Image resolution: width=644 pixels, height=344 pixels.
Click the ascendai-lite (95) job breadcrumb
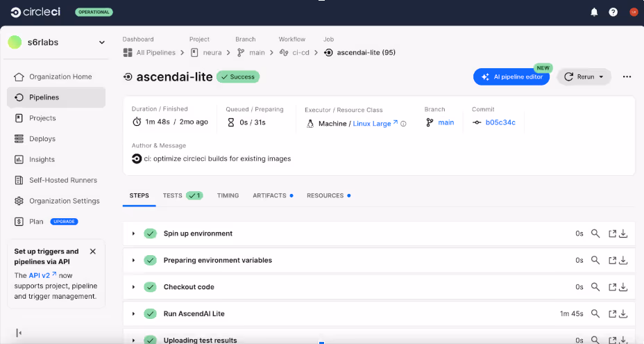pos(359,53)
